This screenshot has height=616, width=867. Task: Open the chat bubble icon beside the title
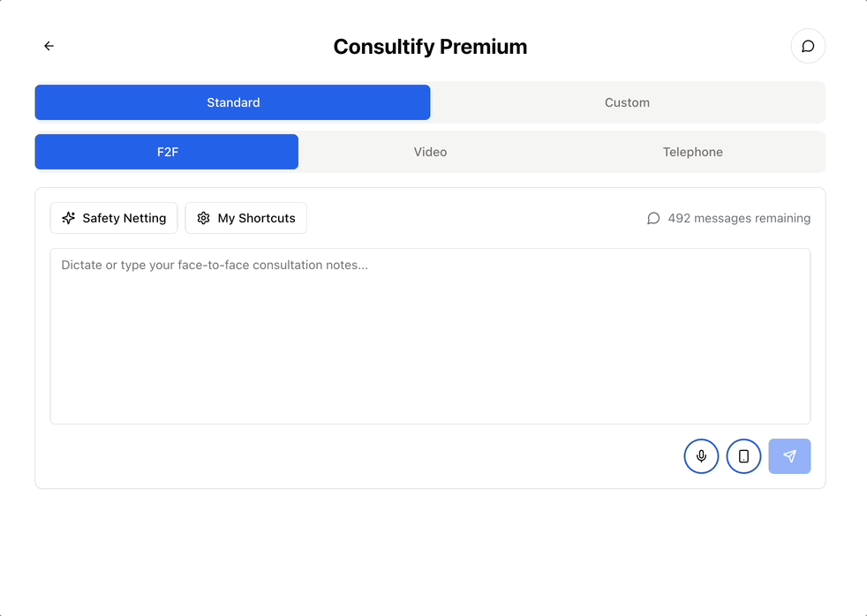(807, 46)
